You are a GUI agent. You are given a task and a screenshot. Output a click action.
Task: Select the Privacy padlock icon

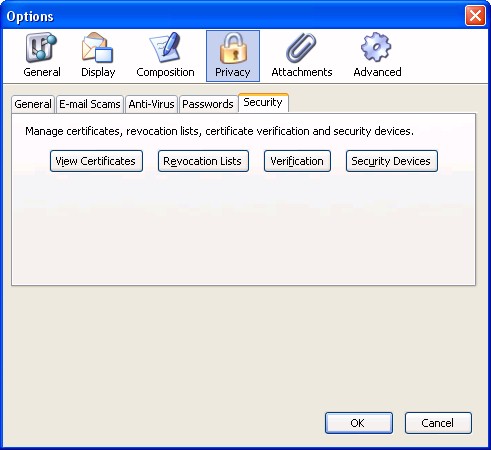233,48
